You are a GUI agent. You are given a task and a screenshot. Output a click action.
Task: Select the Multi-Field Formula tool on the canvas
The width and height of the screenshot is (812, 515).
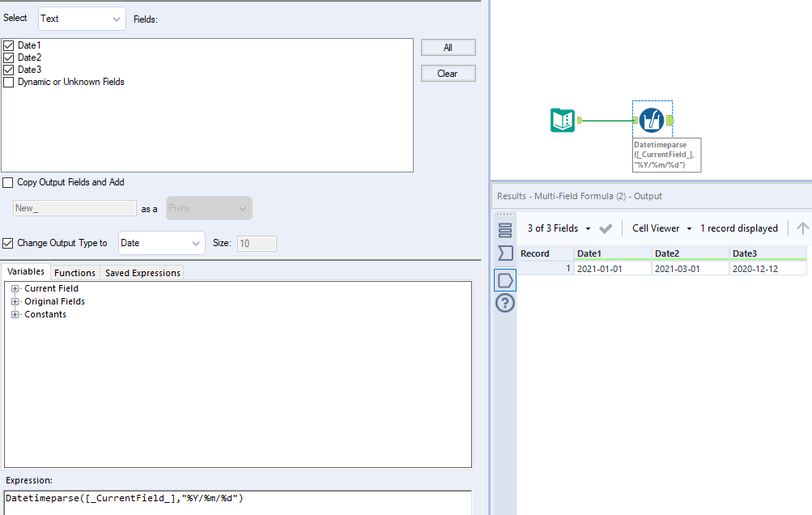pos(653,119)
